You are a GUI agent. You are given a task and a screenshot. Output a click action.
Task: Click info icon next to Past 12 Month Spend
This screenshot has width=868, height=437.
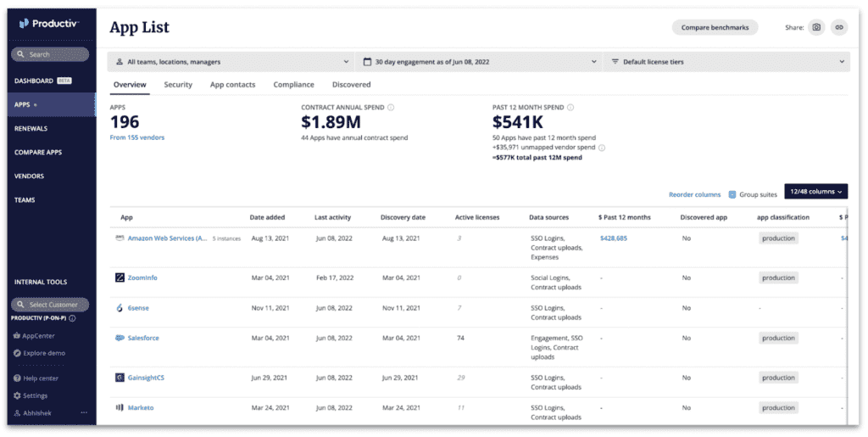click(x=570, y=108)
